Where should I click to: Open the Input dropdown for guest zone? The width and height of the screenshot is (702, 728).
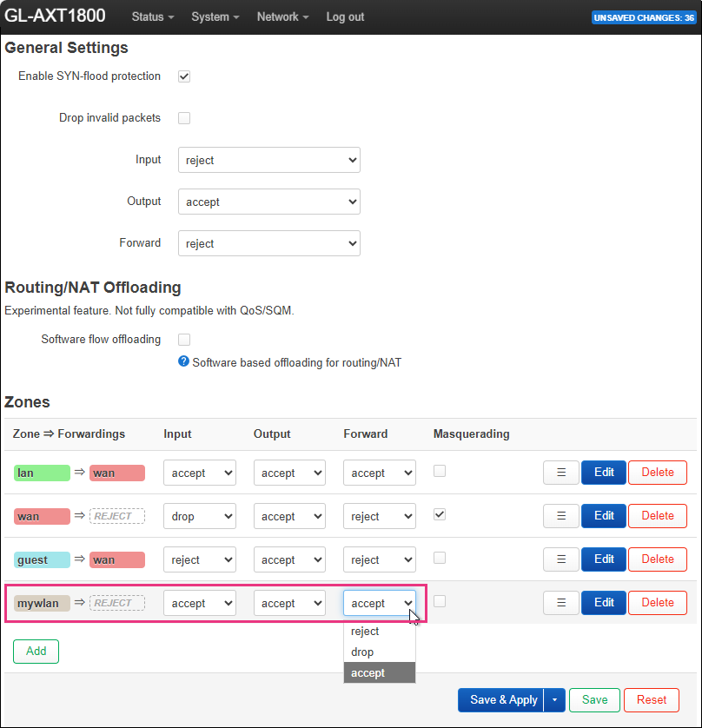[200, 559]
